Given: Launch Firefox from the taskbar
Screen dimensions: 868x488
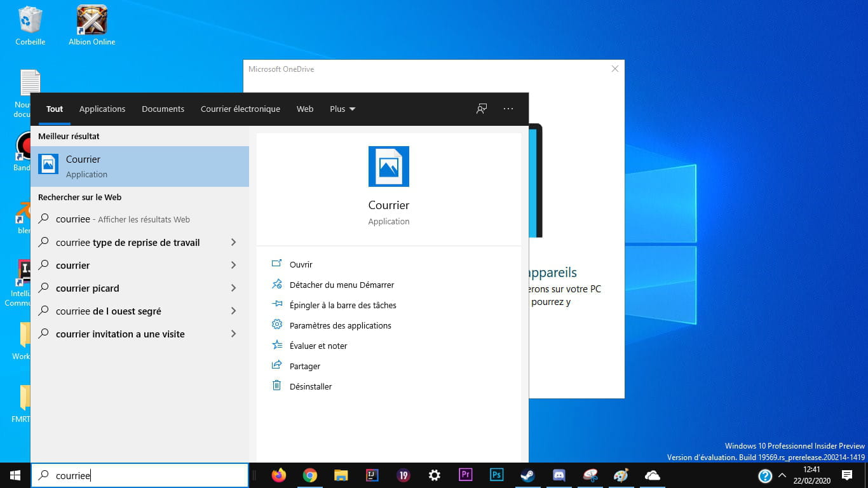Looking at the screenshot, I should [278, 475].
